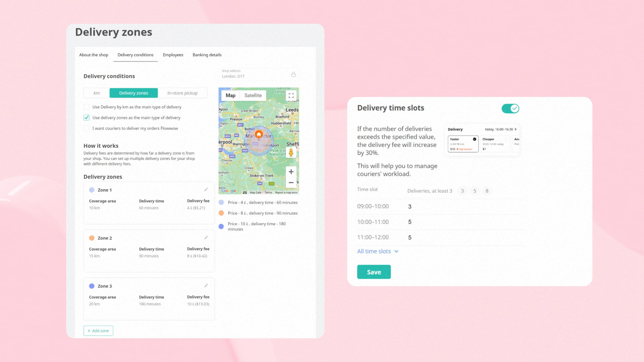Switch to Banking details tab
The width and height of the screenshot is (644, 362).
click(207, 55)
